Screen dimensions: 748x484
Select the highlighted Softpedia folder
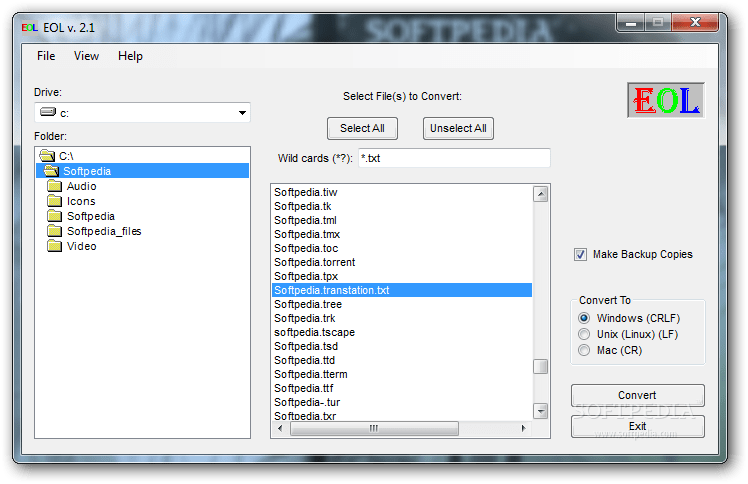(x=143, y=171)
